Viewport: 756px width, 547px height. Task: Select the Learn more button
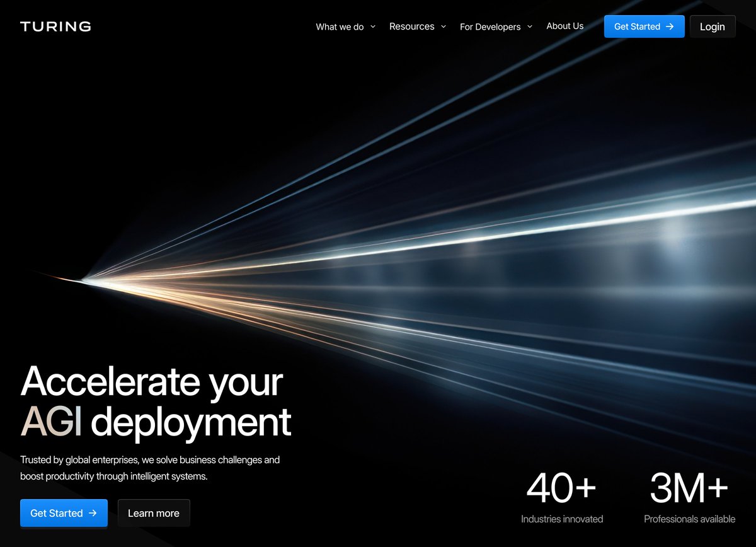[x=154, y=513]
